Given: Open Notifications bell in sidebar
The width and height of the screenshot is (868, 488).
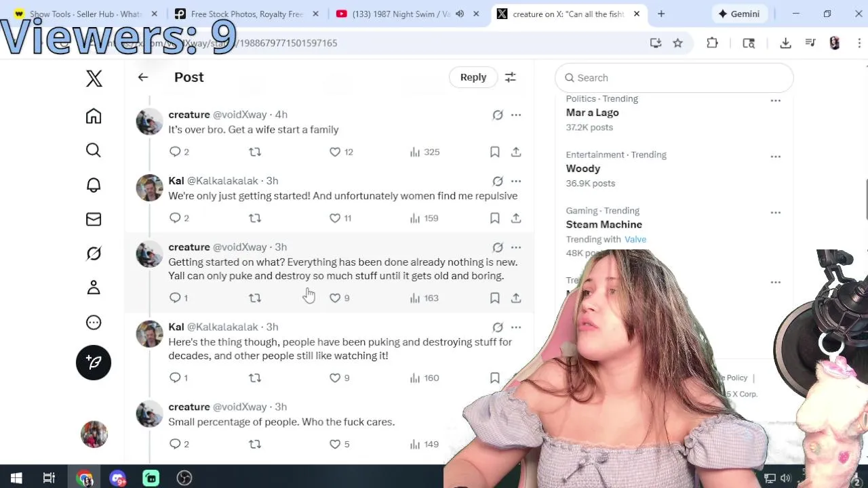Looking at the screenshot, I should [x=94, y=185].
